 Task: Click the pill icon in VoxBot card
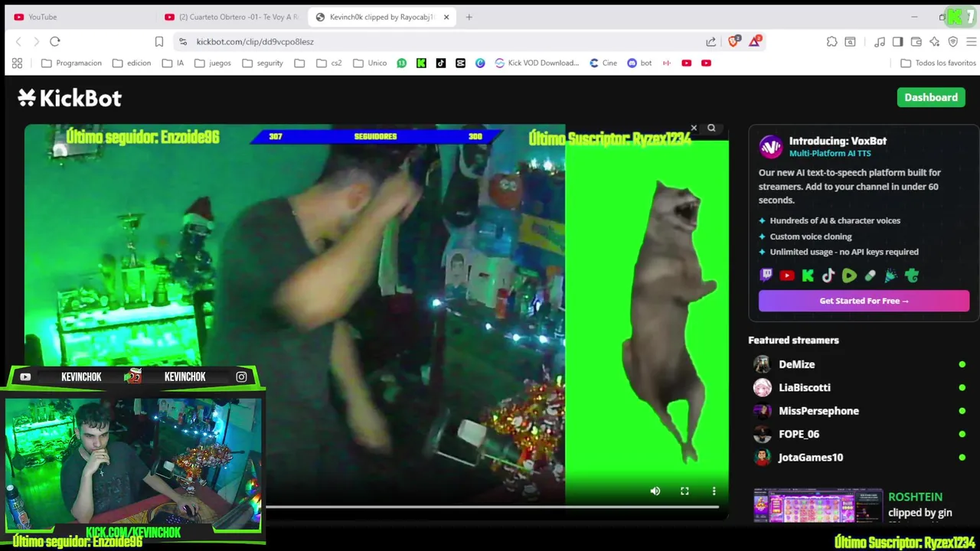click(x=870, y=275)
